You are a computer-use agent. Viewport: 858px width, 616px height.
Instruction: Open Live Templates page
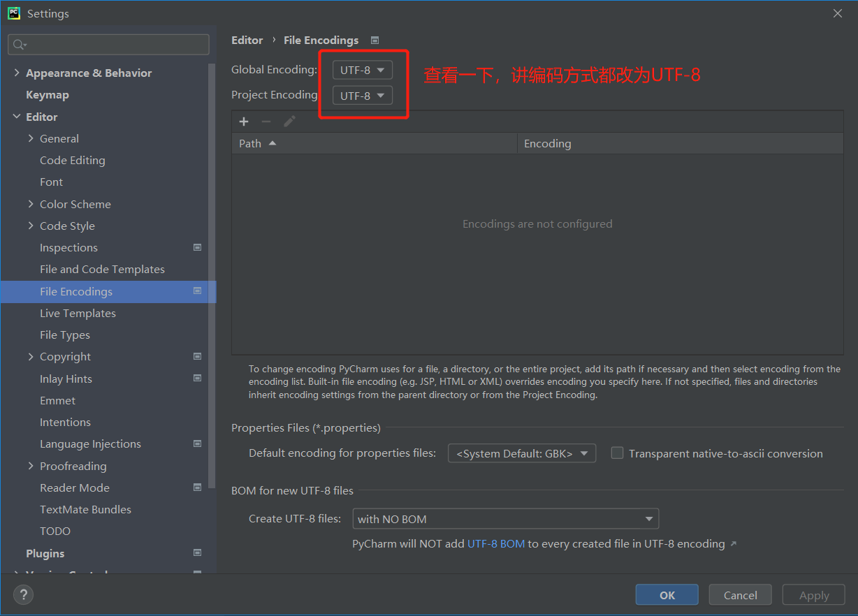[x=78, y=313]
